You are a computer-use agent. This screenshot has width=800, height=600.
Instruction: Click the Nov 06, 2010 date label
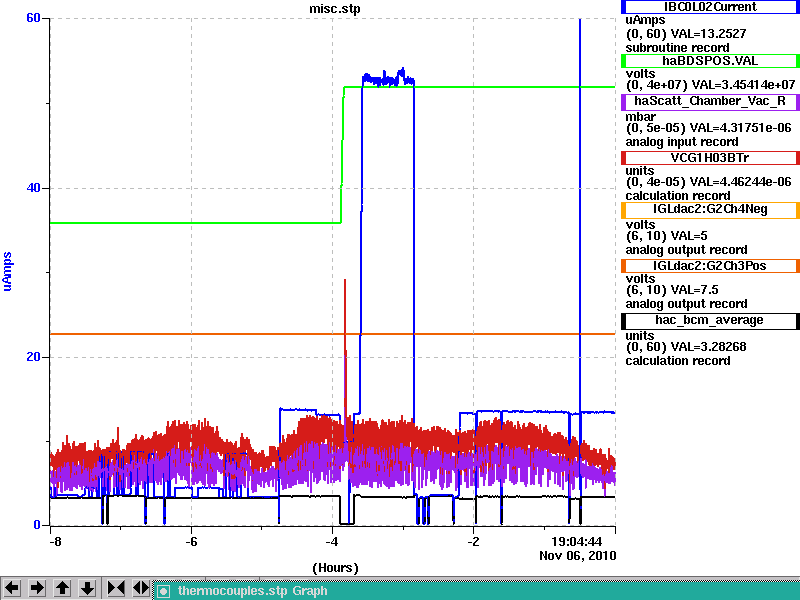578,556
